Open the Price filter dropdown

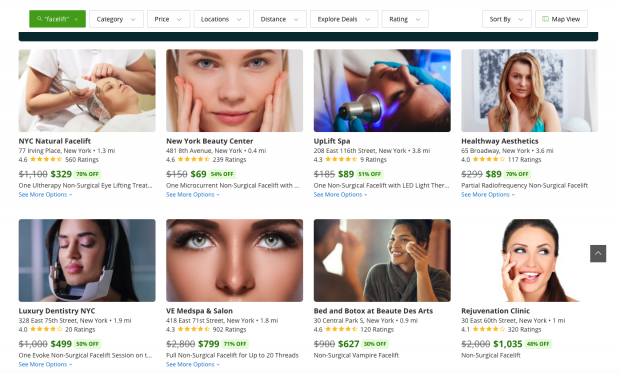(x=168, y=19)
